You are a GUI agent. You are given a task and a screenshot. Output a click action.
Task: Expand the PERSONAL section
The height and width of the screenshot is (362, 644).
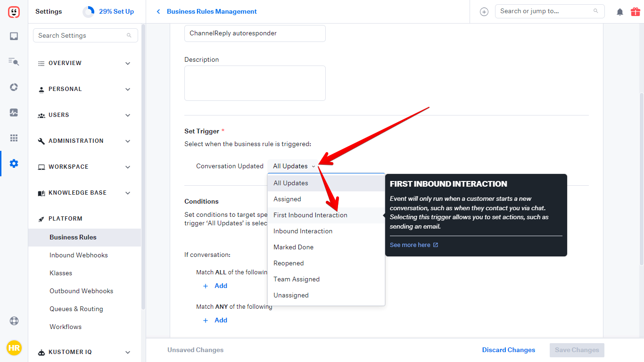[x=84, y=89]
